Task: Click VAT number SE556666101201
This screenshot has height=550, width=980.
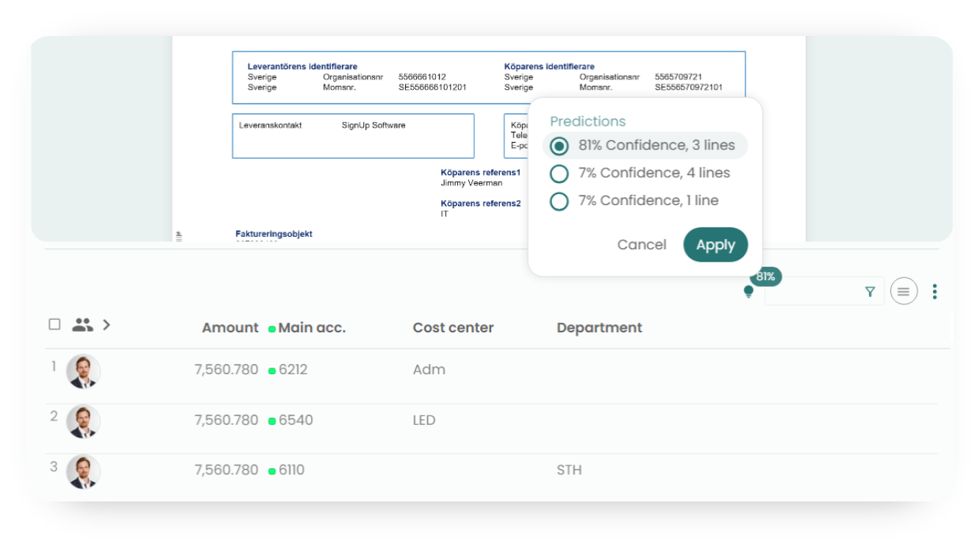Action: [x=432, y=87]
